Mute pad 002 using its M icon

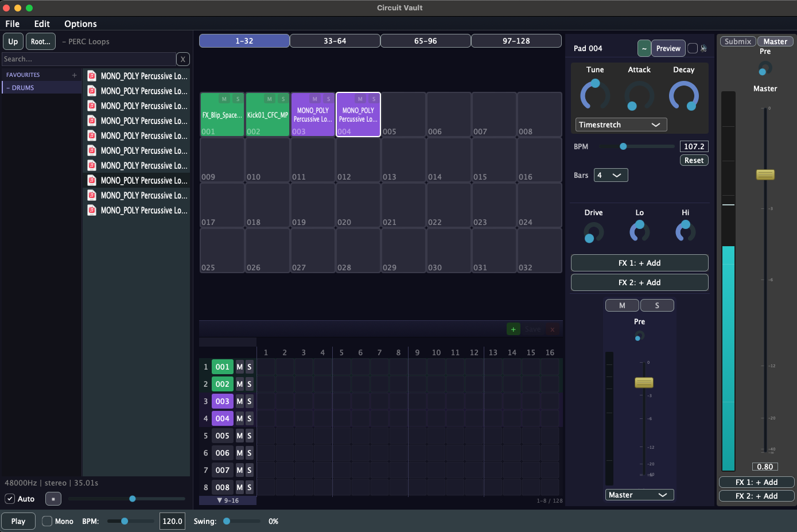(269, 99)
